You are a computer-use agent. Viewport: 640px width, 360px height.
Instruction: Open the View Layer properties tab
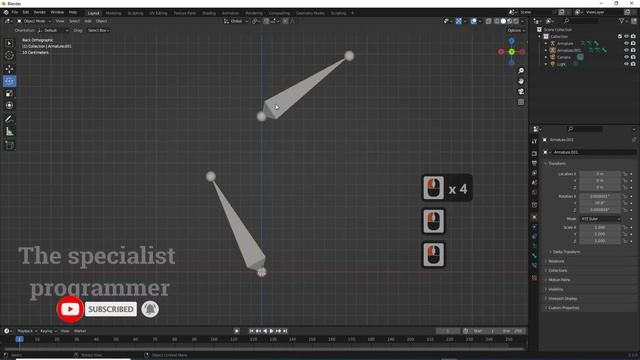tap(534, 173)
